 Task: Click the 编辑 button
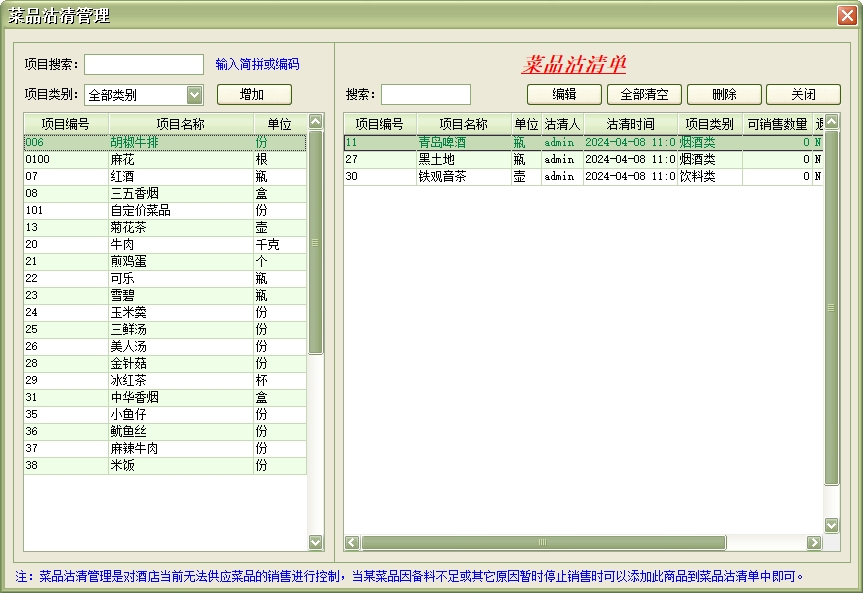(564, 95)
